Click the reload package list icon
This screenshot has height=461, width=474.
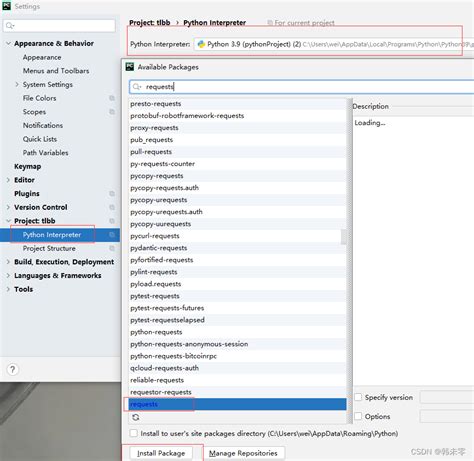(136, 417)
